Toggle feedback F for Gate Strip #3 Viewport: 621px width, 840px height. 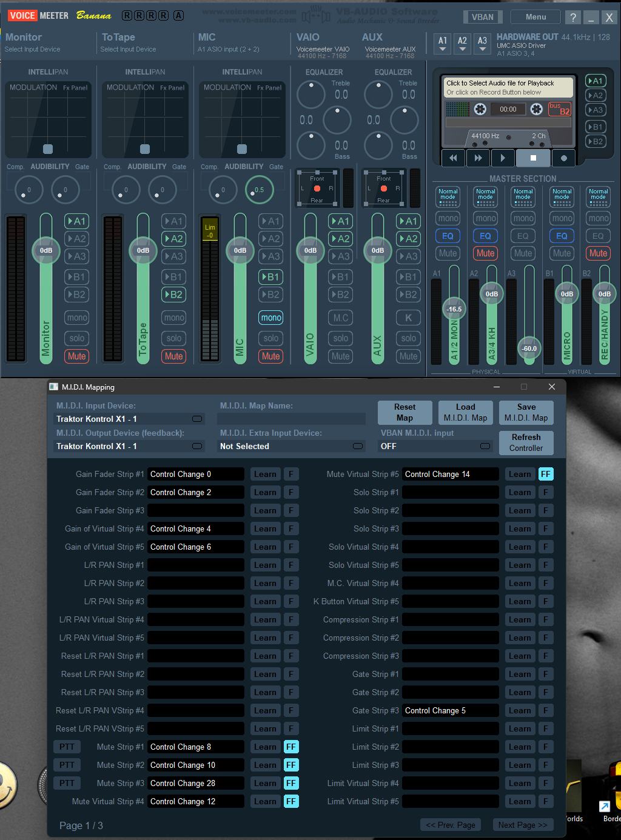coord(546,710)
